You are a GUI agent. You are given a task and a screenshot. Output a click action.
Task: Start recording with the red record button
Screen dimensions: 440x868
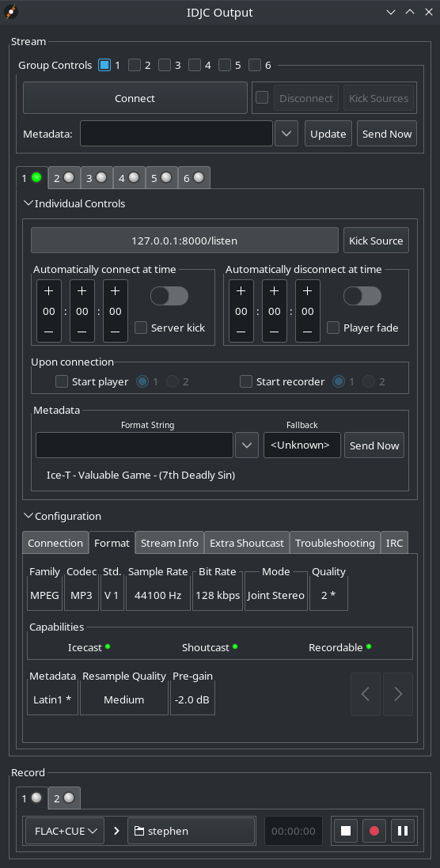tap(374, 830)
